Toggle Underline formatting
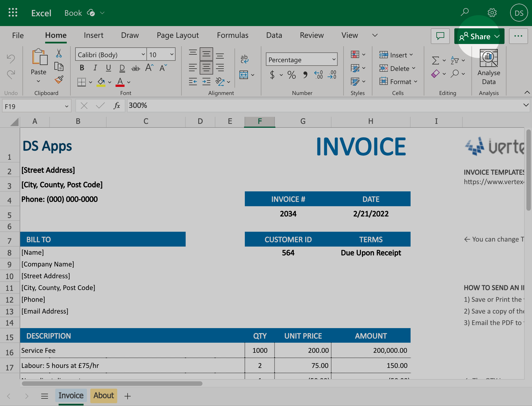 click(x=108, y=68)
